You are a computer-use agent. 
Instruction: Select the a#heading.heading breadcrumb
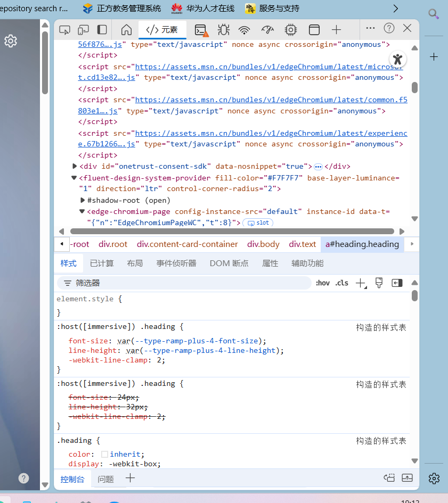362,244
